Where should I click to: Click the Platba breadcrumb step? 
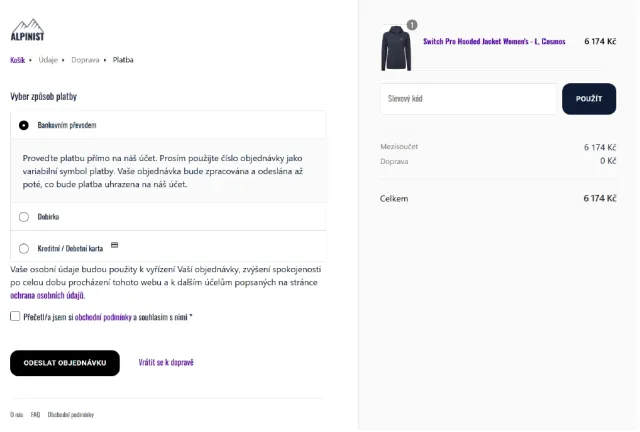(123, 60)
